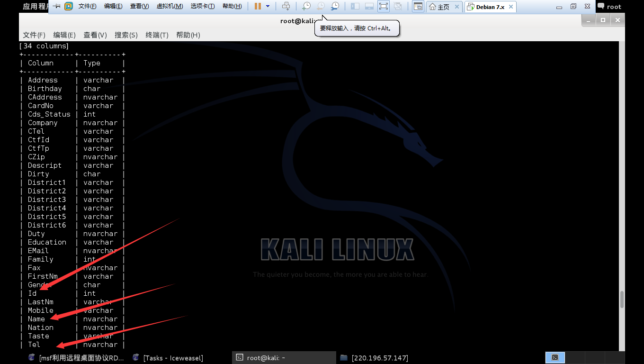Click the Descript column row text
This screenshot has width=644, height=364.
pos(45,165)
